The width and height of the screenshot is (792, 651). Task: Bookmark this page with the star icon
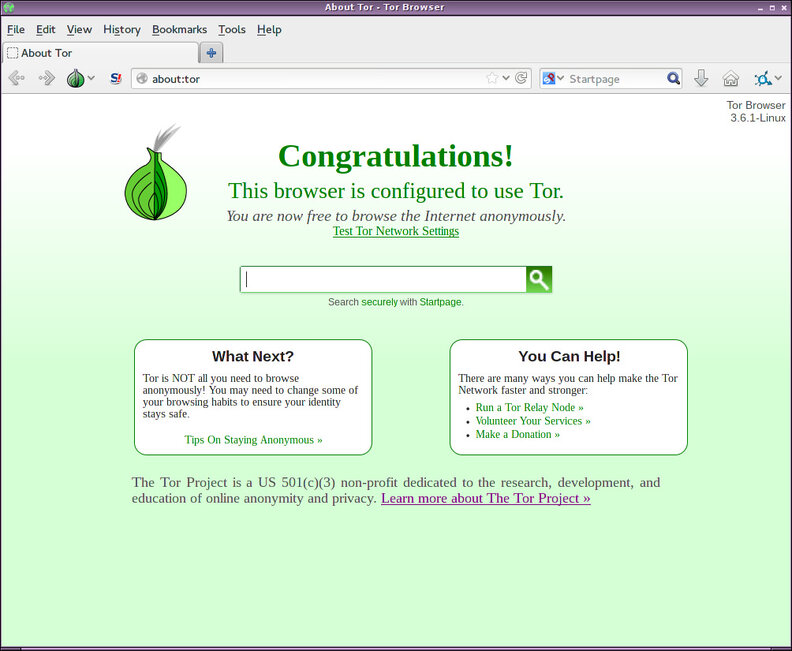click(x=492, y=78)
